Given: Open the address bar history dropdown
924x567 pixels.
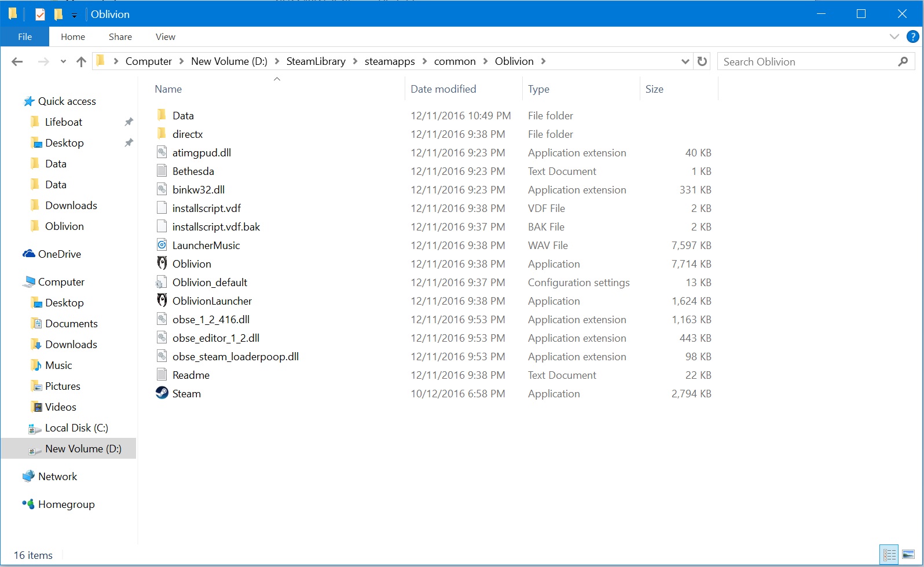Looking at the screenshot, I should (685, 61).
